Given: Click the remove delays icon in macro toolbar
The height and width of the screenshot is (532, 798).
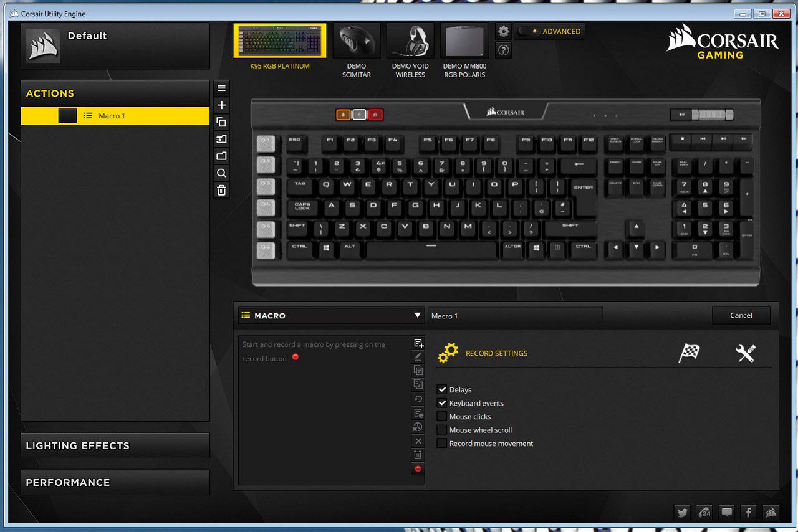Looking at the screenshot, I should [x=418, y=427].
